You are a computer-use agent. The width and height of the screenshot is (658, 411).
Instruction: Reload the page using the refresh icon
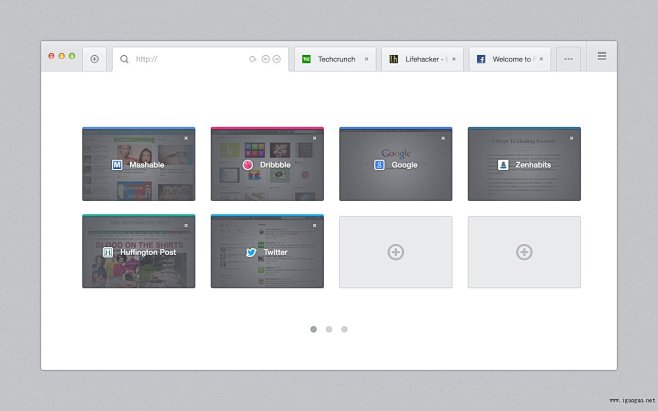(253, 59)
